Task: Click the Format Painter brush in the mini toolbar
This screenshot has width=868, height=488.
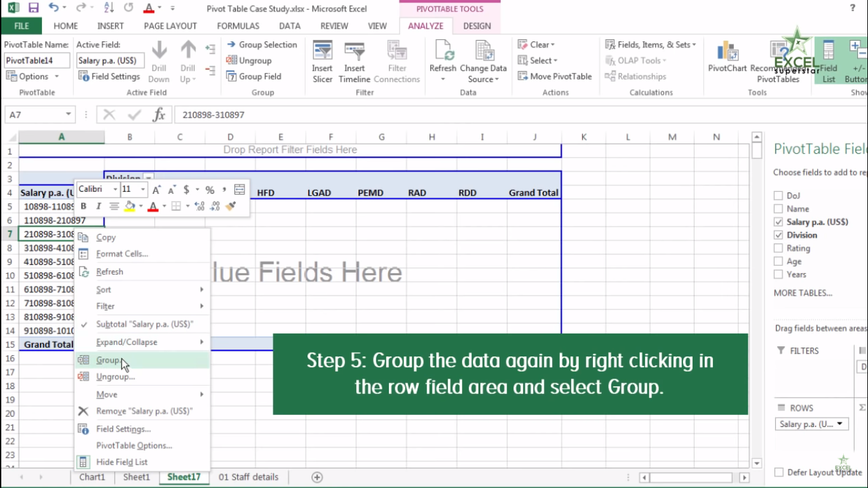Action: pos(231,206)
